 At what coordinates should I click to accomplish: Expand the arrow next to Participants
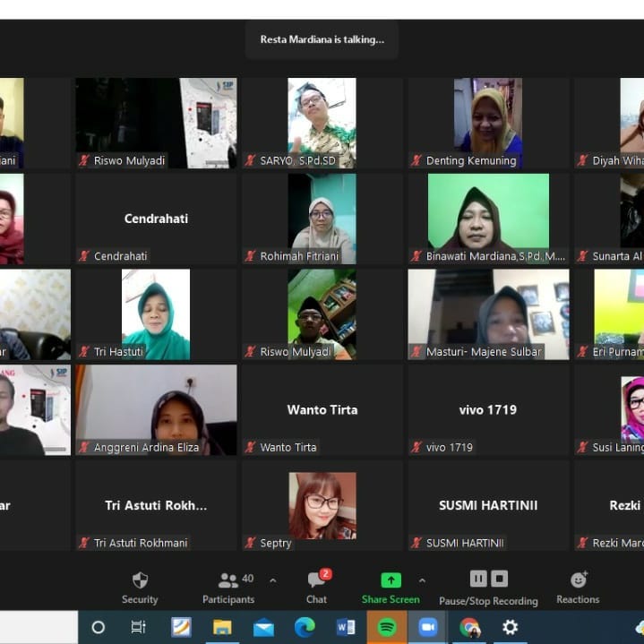coord(273,580)
